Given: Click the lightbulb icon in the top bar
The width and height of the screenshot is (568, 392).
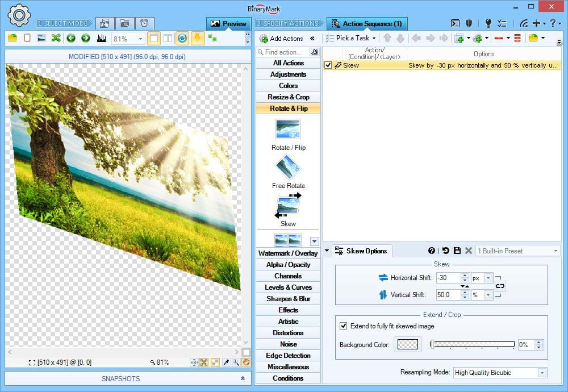Looking at the screenshot, I should [x=488, y=23].
